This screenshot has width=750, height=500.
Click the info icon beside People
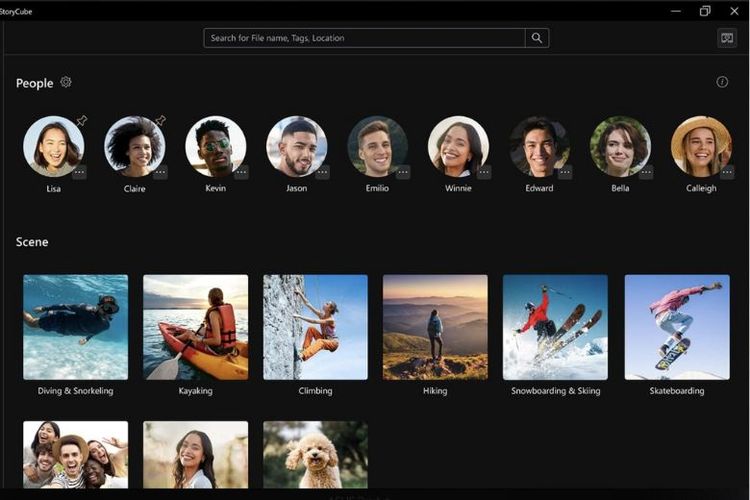click(x=722, y=82)
